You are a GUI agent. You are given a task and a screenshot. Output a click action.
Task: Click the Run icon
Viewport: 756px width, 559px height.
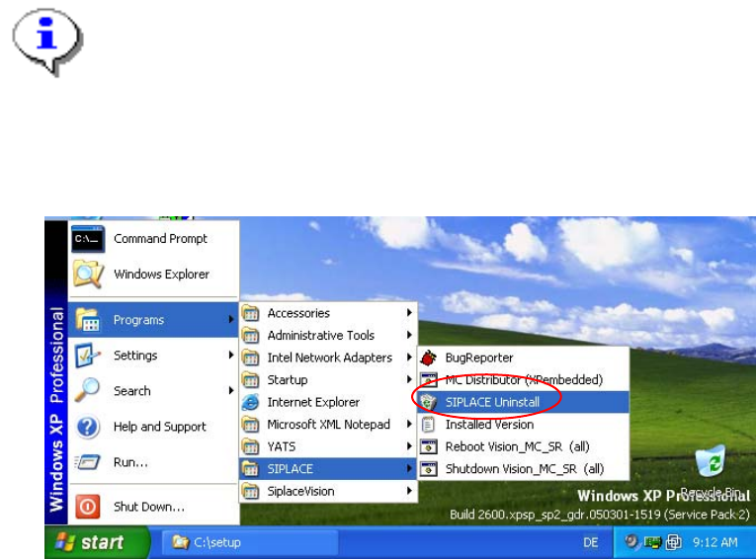pyautogui.click(x=88, y=462)
